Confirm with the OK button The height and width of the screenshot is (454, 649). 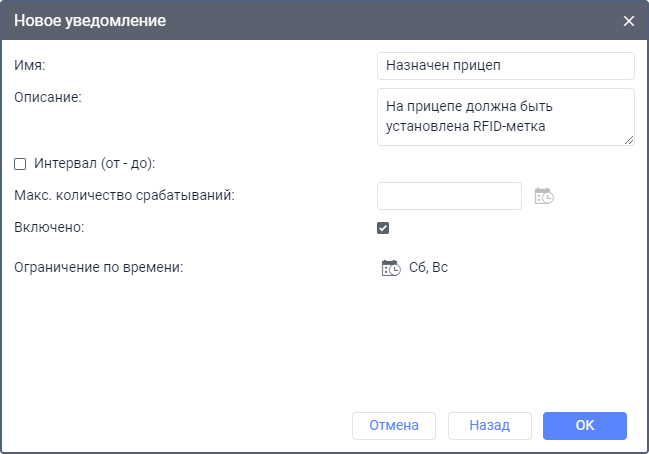coord(585,426)
